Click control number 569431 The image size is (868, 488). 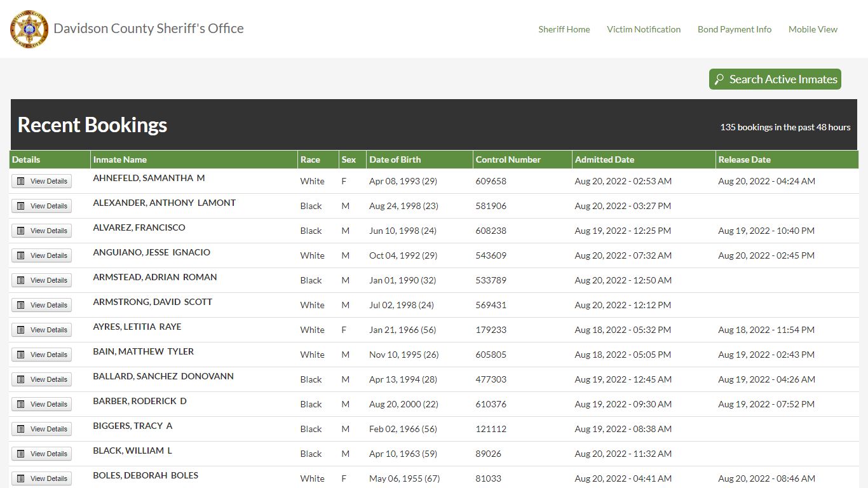tap(491, 305)
